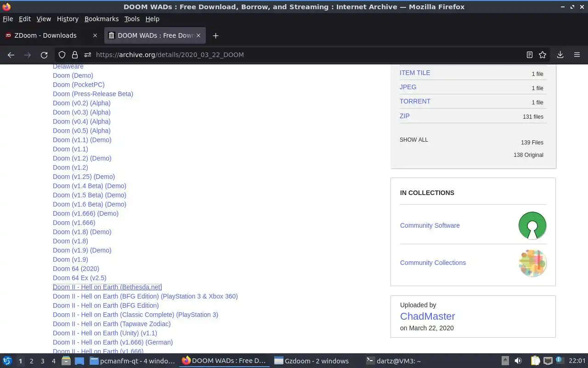The width and height of the screenshot is (588, 368).
Task: Open Doom II (v1.666) (German) link
Action: pos(113,342)
